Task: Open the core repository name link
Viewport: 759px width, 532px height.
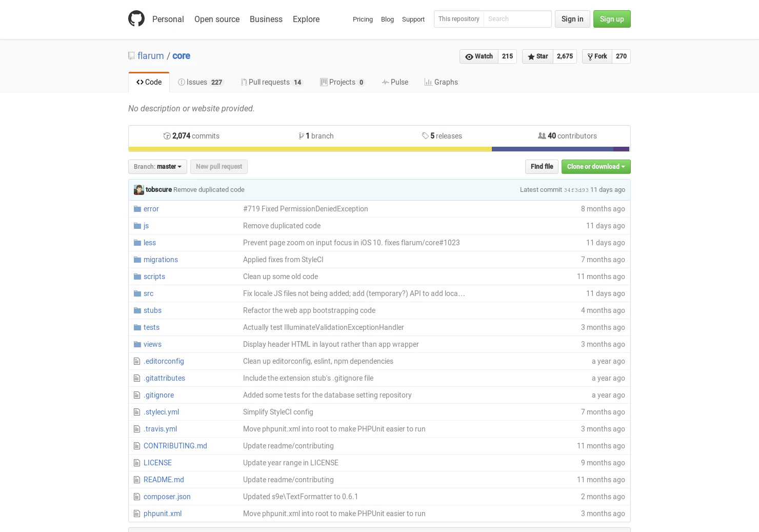Action: tap(181, 56)
